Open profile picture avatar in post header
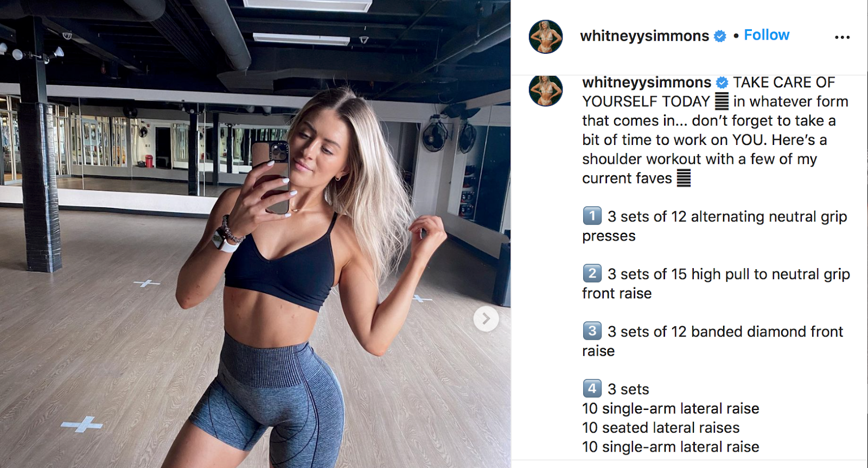Screen dimensions: 868x468 (546, 37)
